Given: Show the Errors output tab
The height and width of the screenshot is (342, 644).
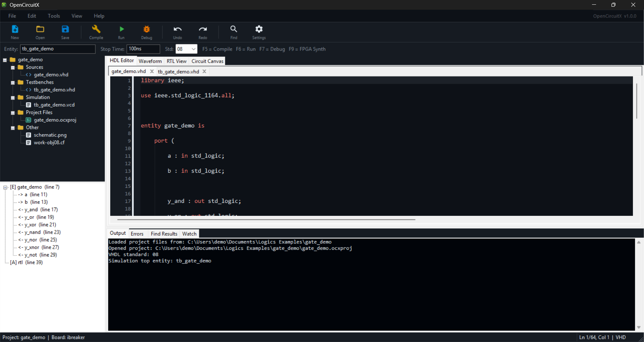Looking at the screenshot, I should [x=137, y=234].
